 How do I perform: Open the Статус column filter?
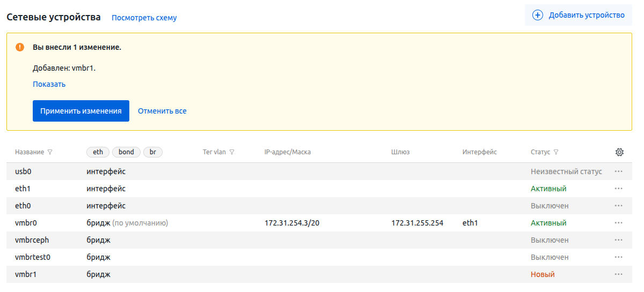tap(556, 152)
